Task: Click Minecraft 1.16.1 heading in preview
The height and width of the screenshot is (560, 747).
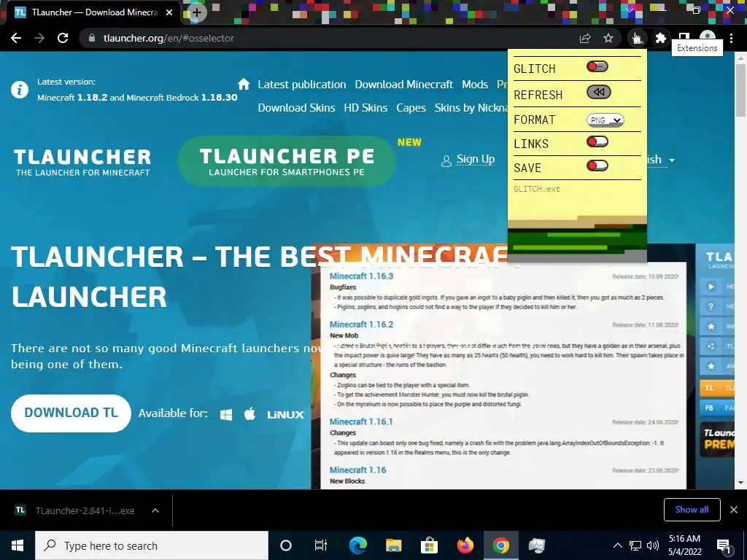Action: (x=361, y=421)
